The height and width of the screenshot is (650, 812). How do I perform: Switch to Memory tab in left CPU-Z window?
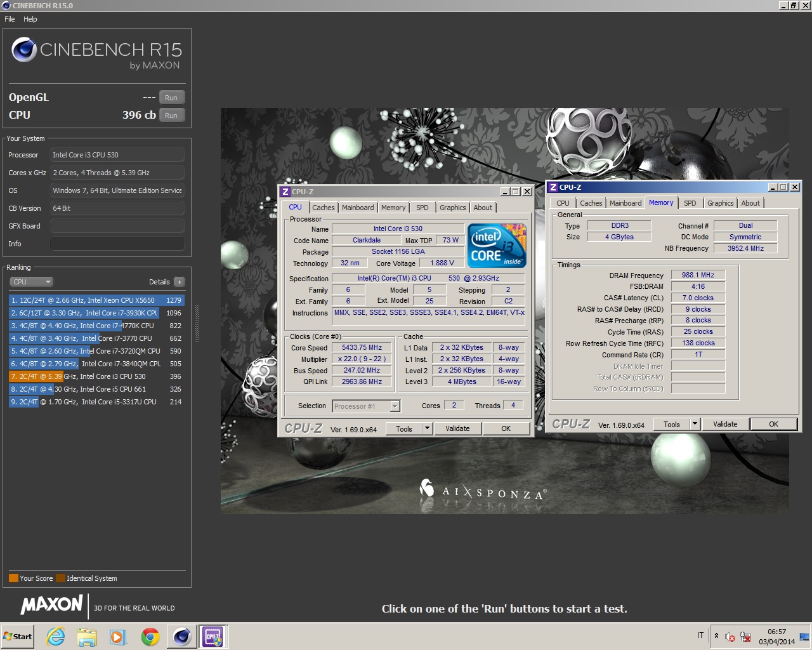(393, 208)
